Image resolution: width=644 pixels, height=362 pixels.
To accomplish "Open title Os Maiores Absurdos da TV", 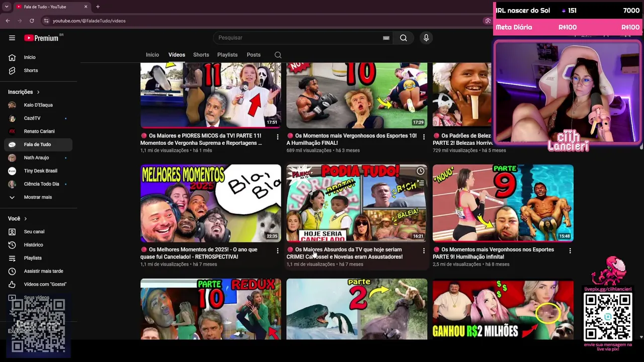I will pos(345,253).
